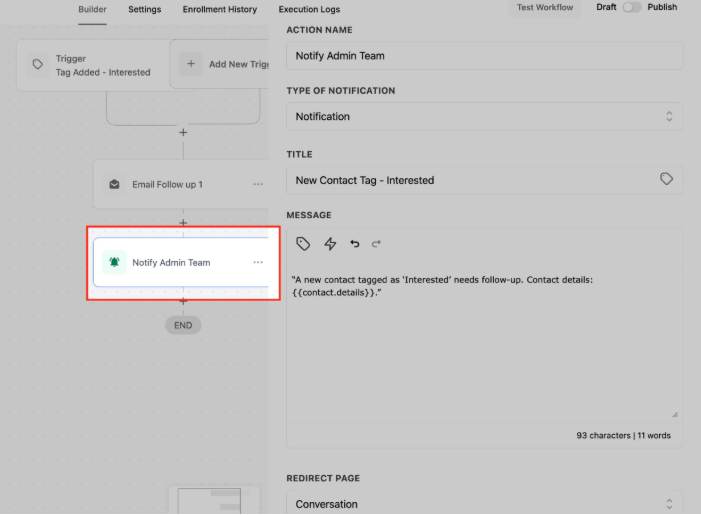Click the workflow minimap thumbnail

coord(213,501)
